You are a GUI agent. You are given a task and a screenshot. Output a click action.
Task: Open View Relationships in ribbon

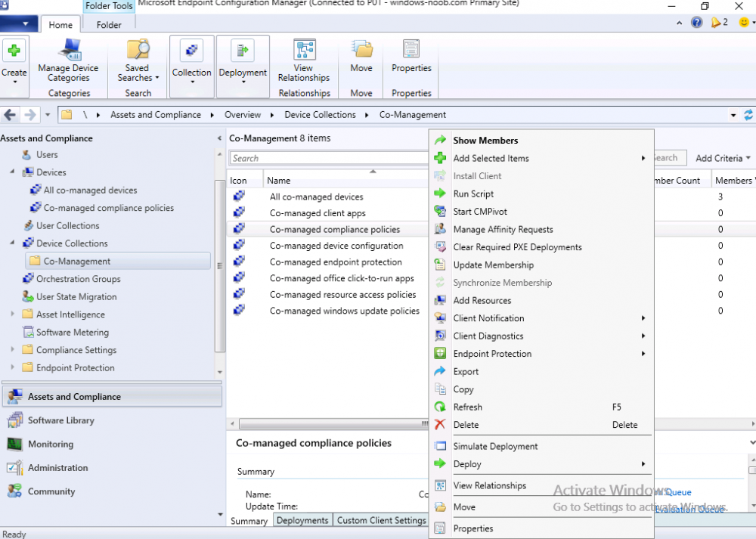point(304,60)
